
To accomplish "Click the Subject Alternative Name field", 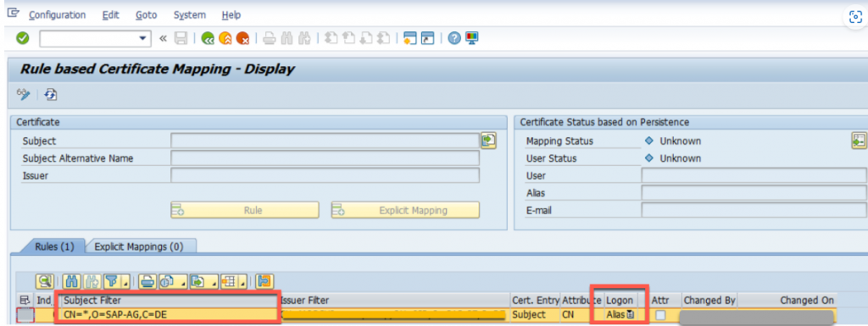I will [x=325, y=158].
